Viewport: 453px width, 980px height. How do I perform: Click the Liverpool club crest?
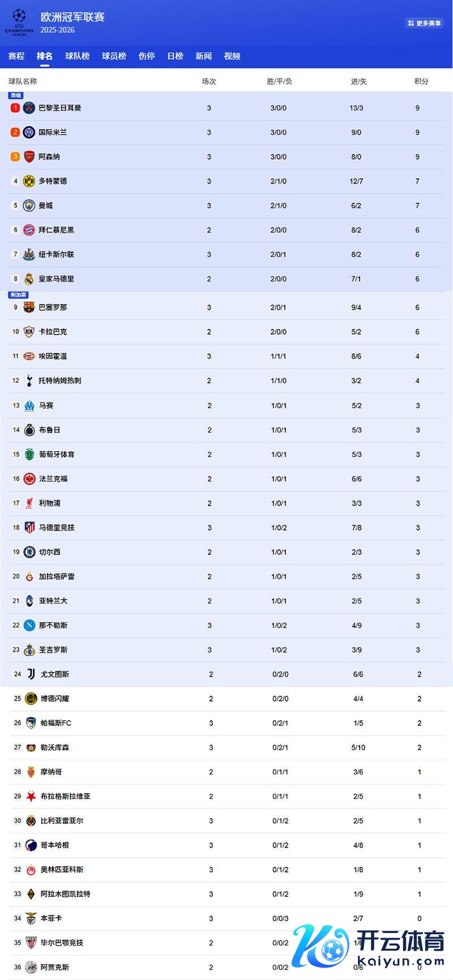coord(29,503)
